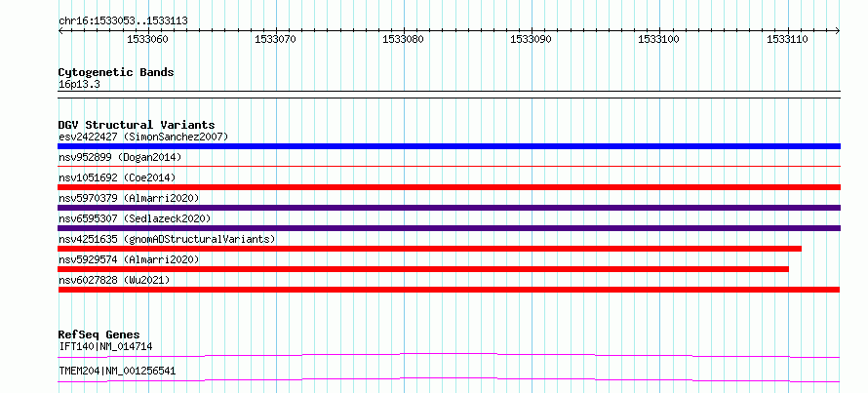Viewport: 868px width, 393px height.
Task: Click the purple nsv6595307 variant bar
Action: tap(449, 228)
